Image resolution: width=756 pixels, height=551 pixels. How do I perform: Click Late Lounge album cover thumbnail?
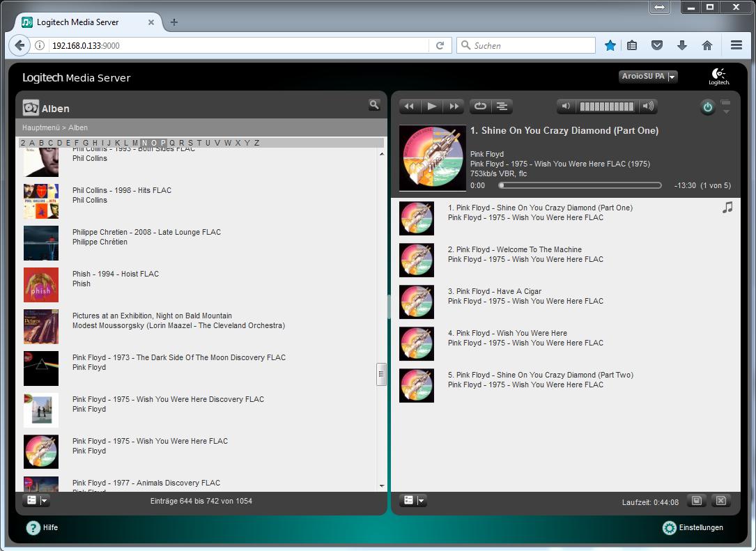(41, 243)
